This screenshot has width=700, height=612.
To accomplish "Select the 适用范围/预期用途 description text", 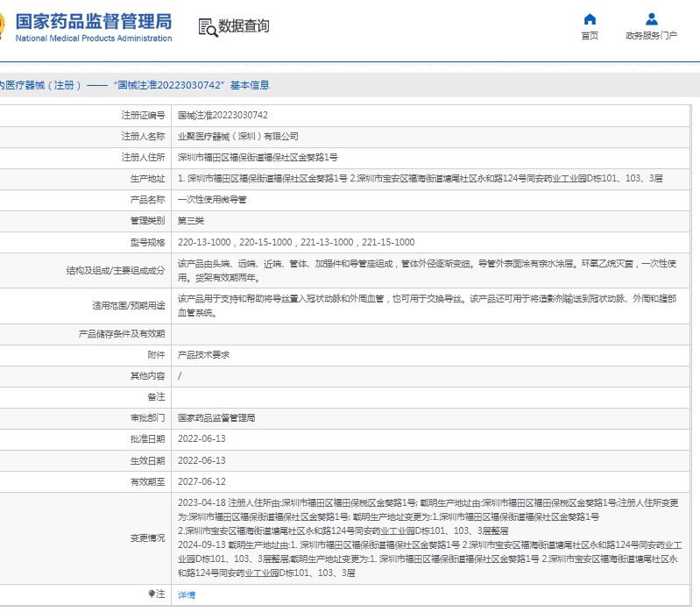I will (428, 305).
